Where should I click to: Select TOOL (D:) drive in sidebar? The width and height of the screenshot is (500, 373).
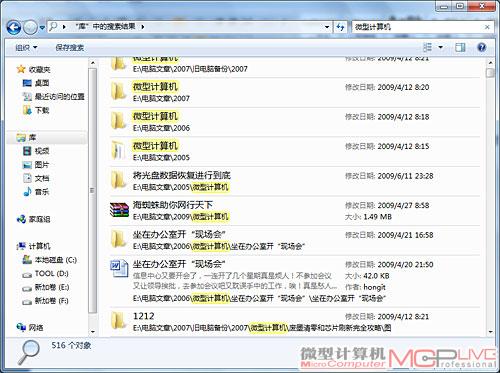tap(45, 274)
